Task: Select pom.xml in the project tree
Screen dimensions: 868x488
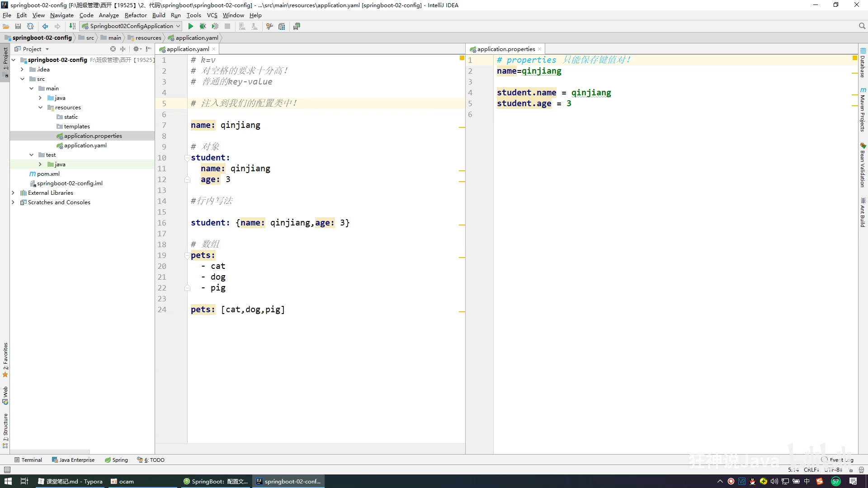Action: (x=48, y=174)
